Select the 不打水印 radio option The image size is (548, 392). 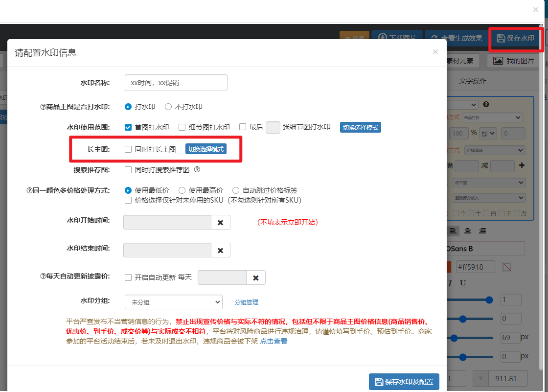[168, 107]
